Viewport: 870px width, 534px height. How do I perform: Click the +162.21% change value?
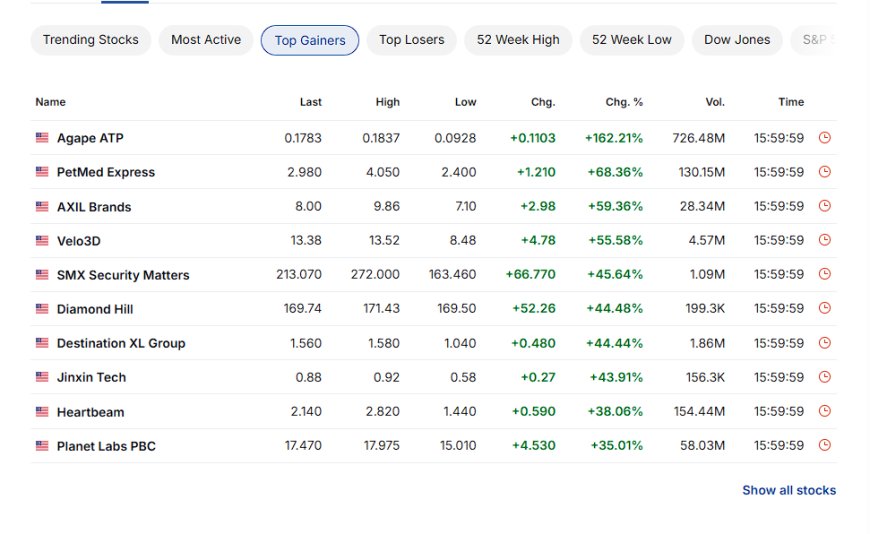tap(614, 138)
